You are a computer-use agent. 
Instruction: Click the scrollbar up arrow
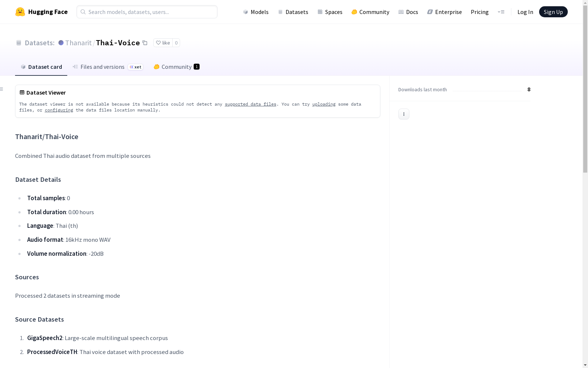pyautogui.click(x=585, y=3)
